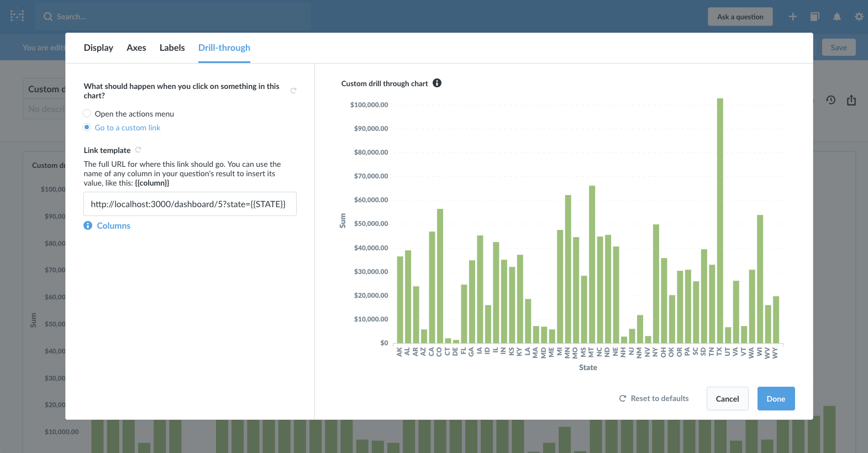The height and width of the screenshot is (453, 868).
Task: Click the Sum y-axis label
Action: (x=343, y=220)
